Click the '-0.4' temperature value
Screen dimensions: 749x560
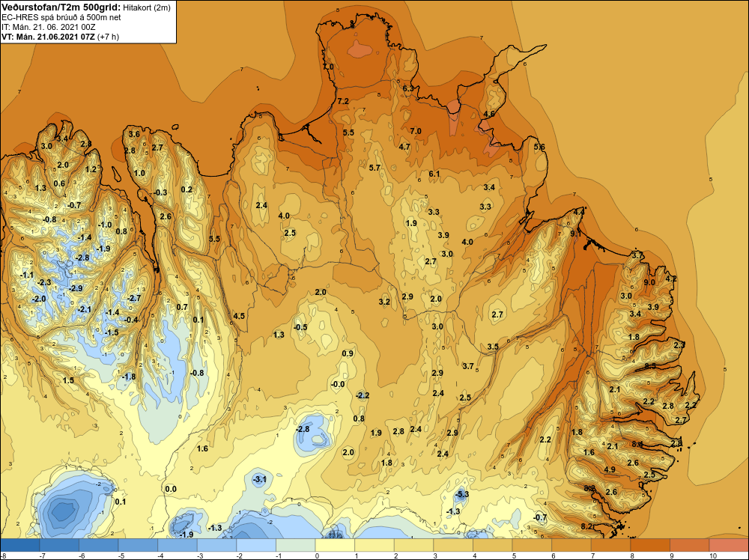tap(131, 320)
